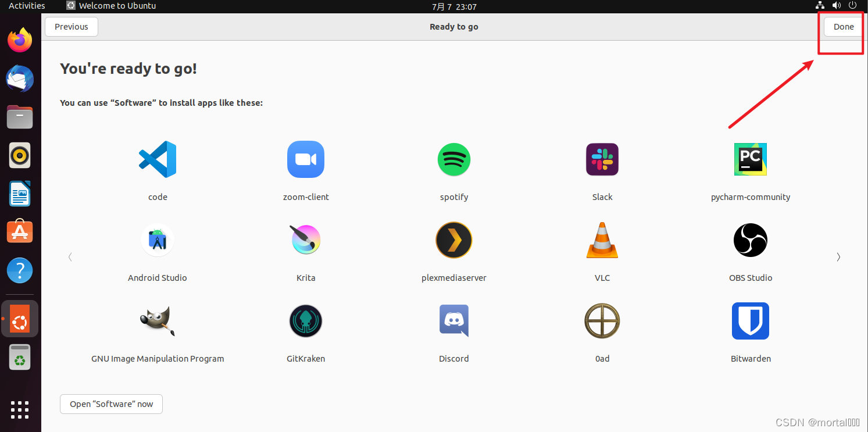Viewport: 868px width, 432px height.
Task: Select the Android Studio icon
Action: pos(158,240)
